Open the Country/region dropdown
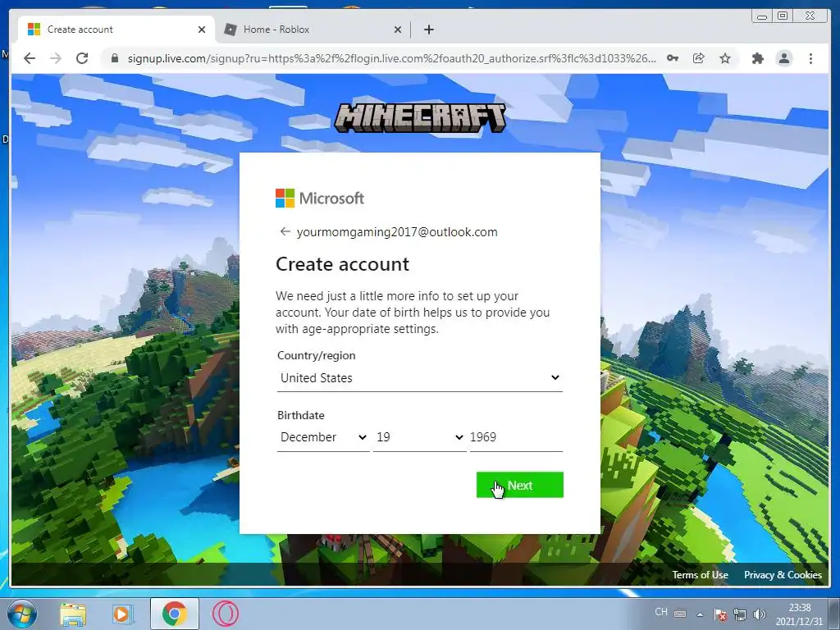This screenshot has width=840, height=630. 419,377
